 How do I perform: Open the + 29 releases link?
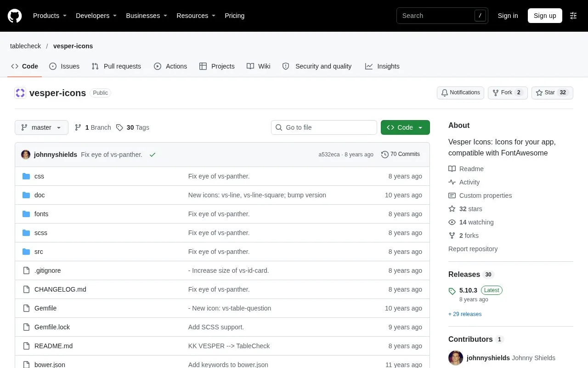(465, 314)
